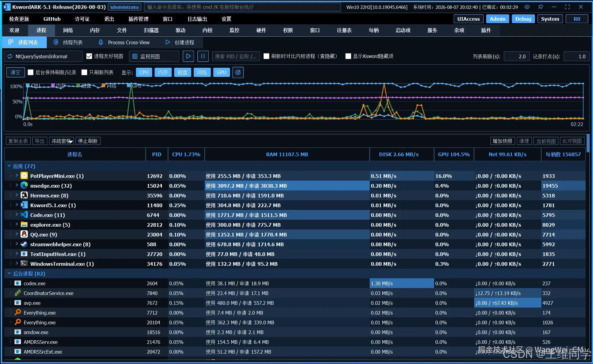Image resolution: width=593 pixels, height=364 pixels.
Task: Click the amdow.exe process icon
Action: [18, 332]
